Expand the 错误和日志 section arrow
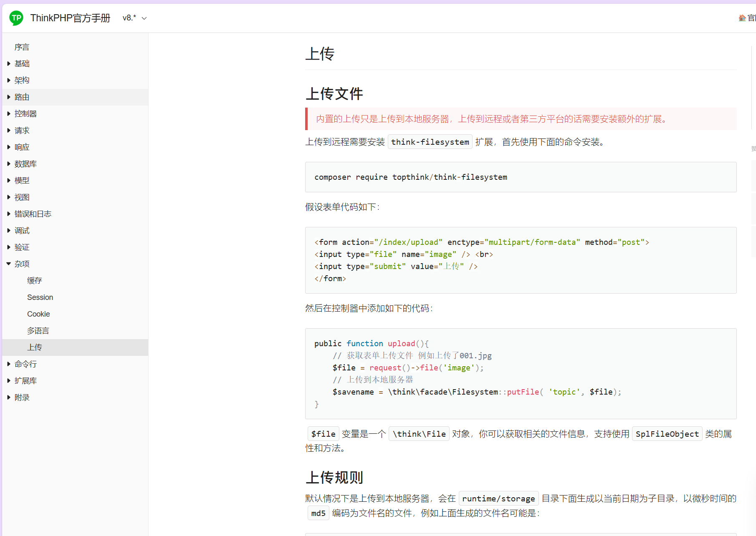Image resolution: width=756 pixels, height=536 pixels. coord(9,214)
